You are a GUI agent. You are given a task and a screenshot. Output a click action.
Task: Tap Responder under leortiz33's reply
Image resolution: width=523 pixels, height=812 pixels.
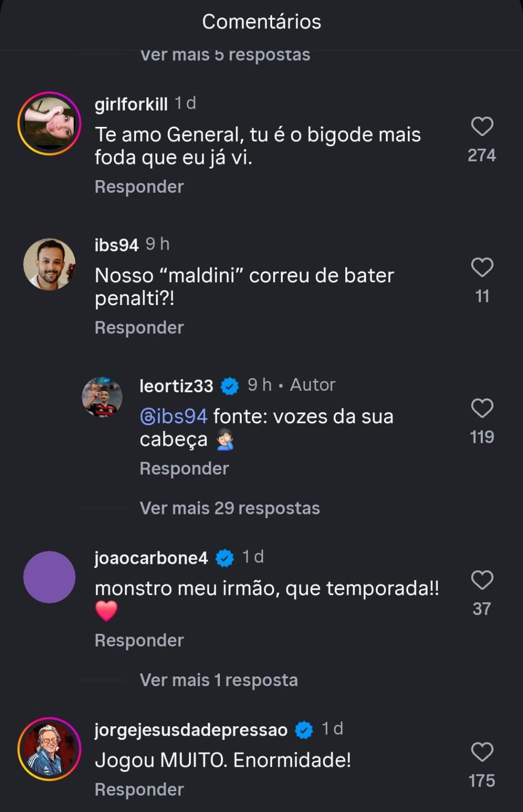[184, 468]
